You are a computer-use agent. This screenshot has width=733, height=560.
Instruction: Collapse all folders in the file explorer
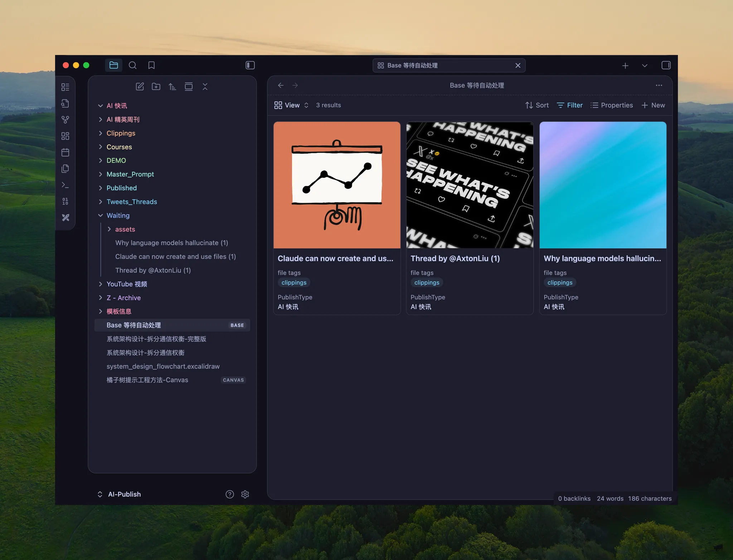click(x=205, y=87)
